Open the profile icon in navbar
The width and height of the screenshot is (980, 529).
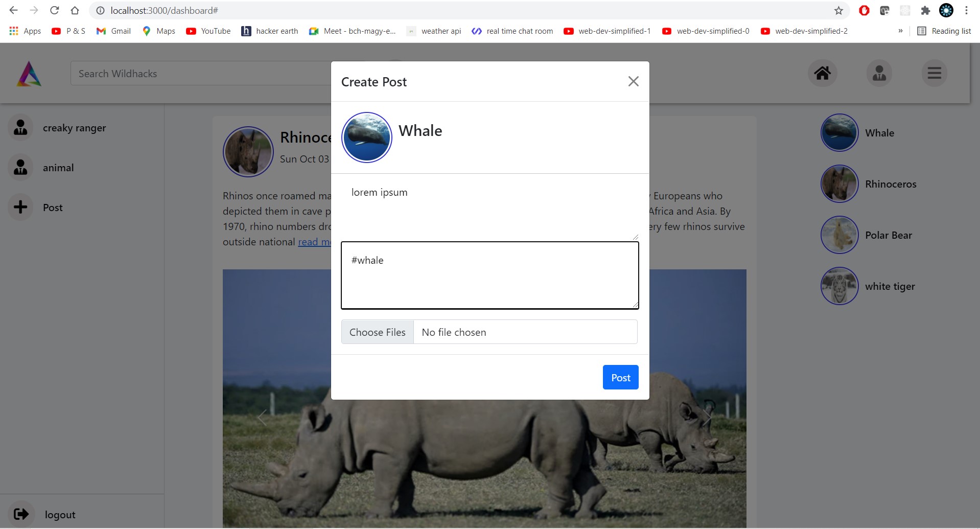879,73
